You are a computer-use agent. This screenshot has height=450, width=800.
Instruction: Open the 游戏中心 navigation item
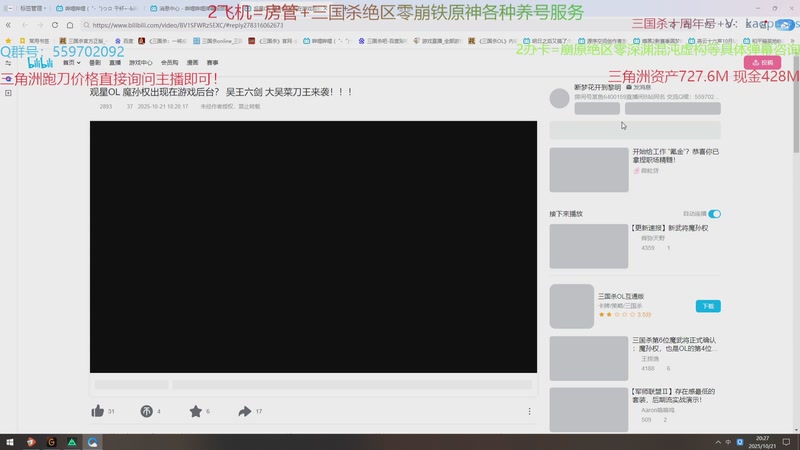(140, 63)
